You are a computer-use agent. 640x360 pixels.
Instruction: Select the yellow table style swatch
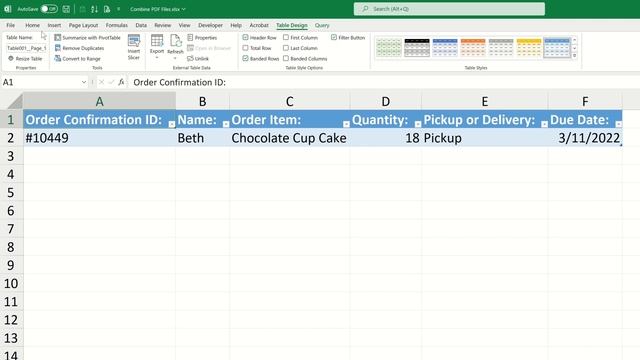coord(529,47)
